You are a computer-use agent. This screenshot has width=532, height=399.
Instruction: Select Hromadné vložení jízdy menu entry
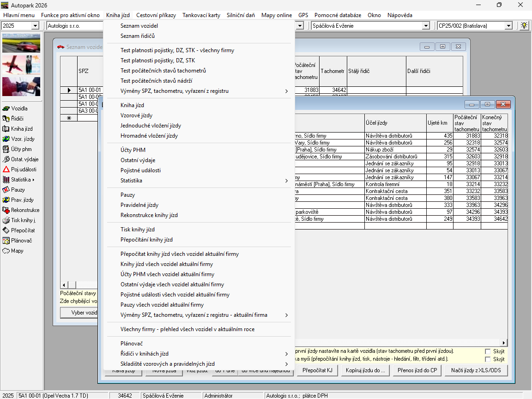[149, 136]
